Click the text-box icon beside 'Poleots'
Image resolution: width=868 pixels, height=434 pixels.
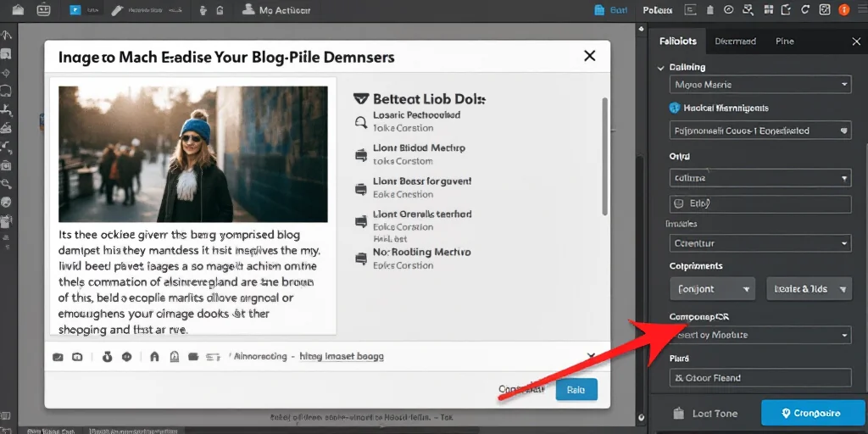click(x=690, y=9)
